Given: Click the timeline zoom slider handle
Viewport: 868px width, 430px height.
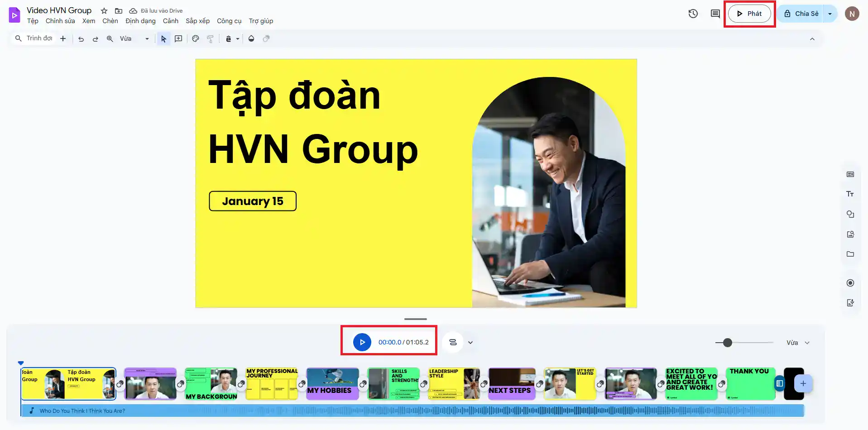Looking at the screenshot, I should [x=727, y=343].
